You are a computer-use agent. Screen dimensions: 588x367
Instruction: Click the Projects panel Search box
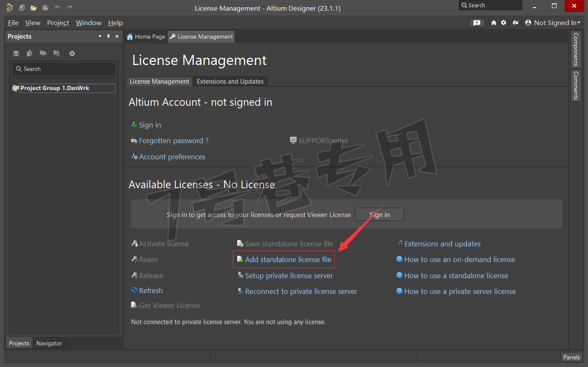[x=64, y=69]
